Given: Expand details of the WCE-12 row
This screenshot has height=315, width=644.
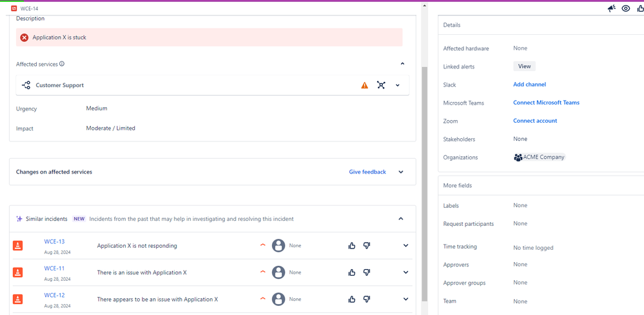Looking at the screenshot, I should coord(405,299).
